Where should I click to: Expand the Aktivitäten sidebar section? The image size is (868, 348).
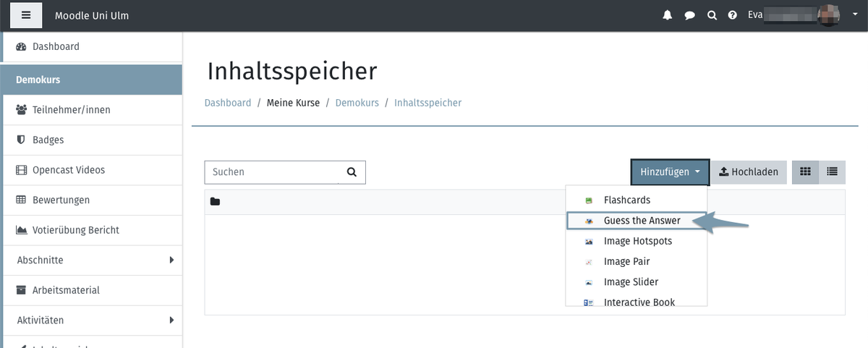(171, 320)
